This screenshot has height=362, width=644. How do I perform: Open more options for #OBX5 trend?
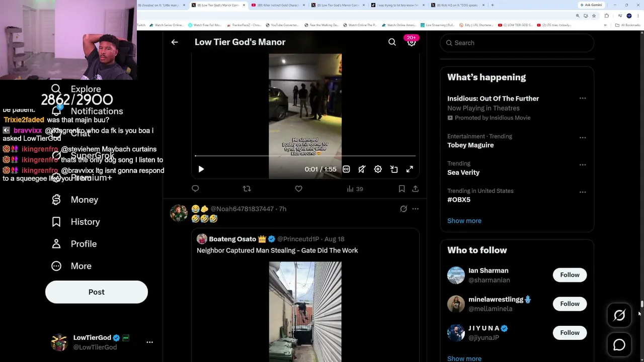[x=583, y=192]
